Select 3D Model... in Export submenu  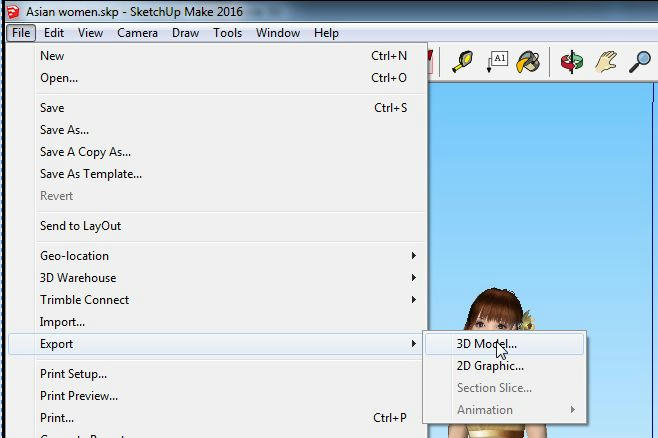click(504, 344)
